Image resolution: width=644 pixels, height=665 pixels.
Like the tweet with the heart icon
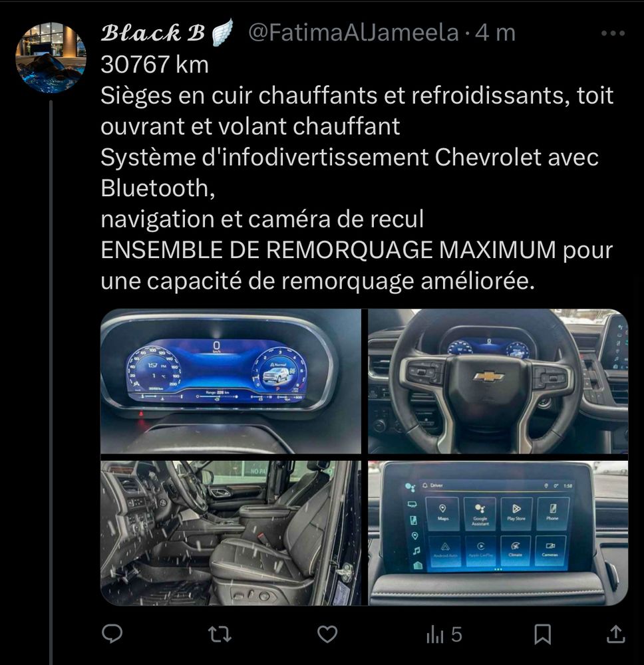(x=327, y=634)
